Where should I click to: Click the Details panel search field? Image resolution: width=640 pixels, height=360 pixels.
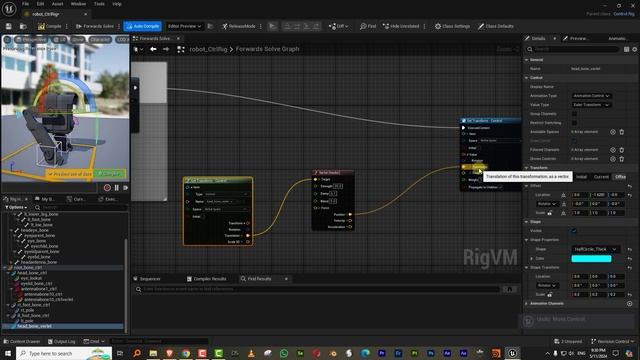pos(572,49)
